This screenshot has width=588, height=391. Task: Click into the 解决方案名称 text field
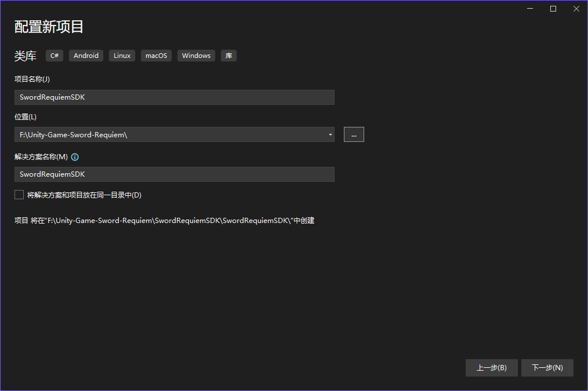pos(174,174)
